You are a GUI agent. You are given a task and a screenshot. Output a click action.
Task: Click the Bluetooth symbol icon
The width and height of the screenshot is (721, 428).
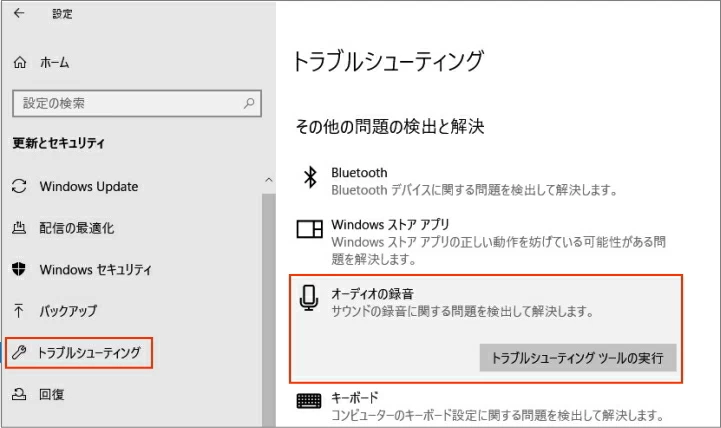point(310,177)
